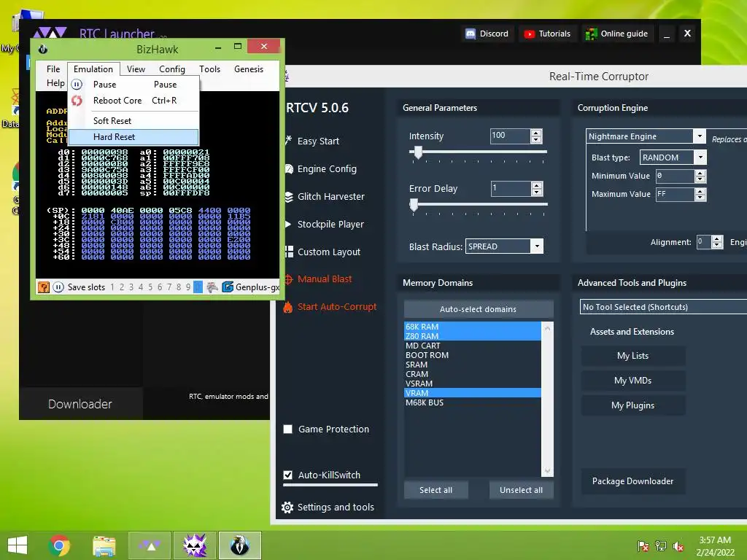Open My VMDs button

(x=633, y=381)
